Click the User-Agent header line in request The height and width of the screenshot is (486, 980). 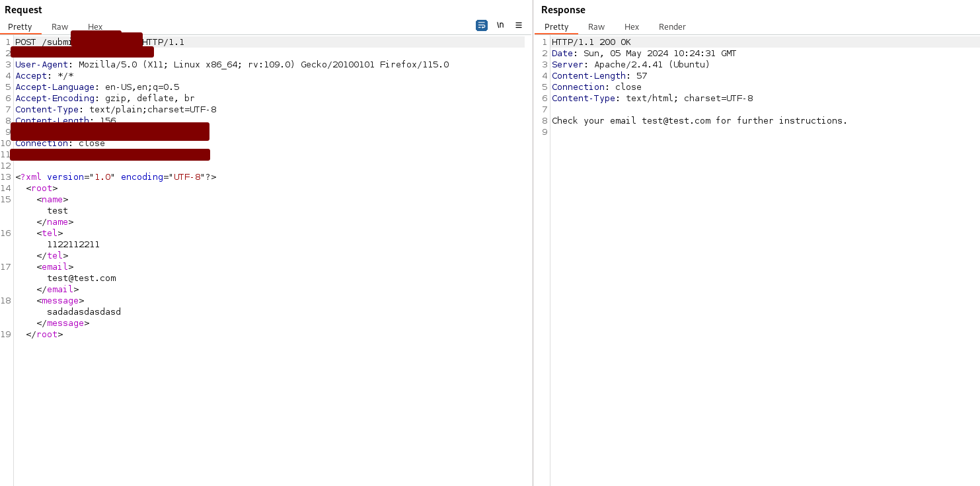231,65
